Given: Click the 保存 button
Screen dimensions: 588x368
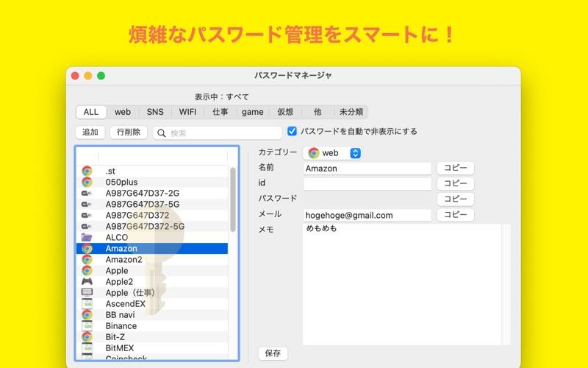Looking at the screenshot, I should point(273,353).
